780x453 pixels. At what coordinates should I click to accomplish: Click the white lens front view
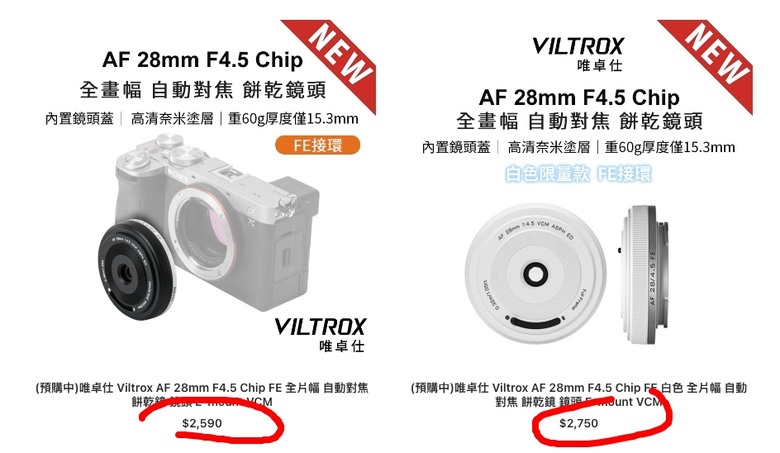(x=535, y=273)
